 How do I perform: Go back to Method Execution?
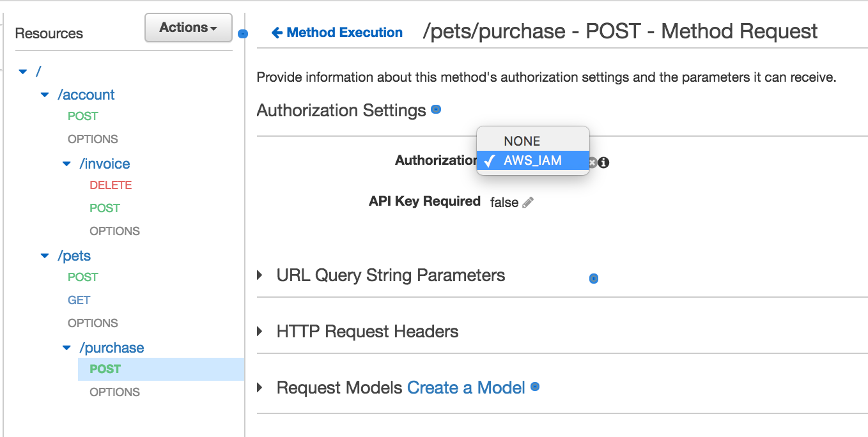[x=345, y=33]
